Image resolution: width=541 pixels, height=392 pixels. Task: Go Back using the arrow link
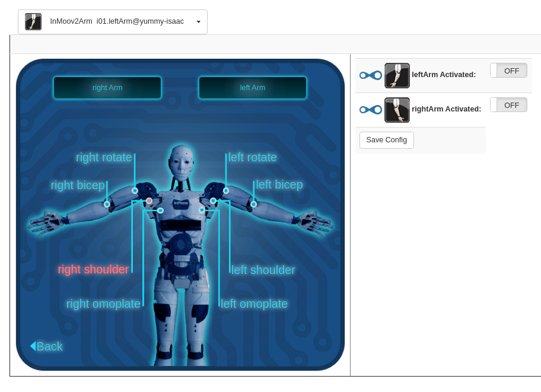click(x=47, y=346)
